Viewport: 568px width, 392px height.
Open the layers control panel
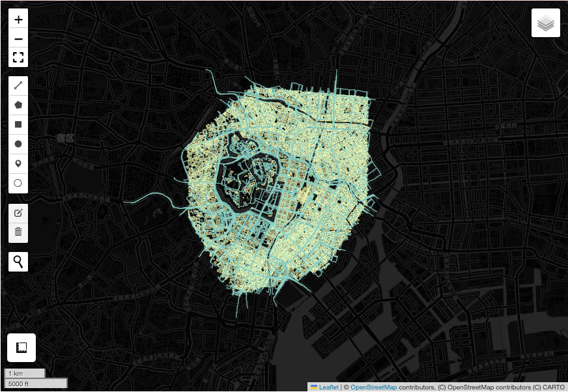pyautogui.click(x=546, y=23)
